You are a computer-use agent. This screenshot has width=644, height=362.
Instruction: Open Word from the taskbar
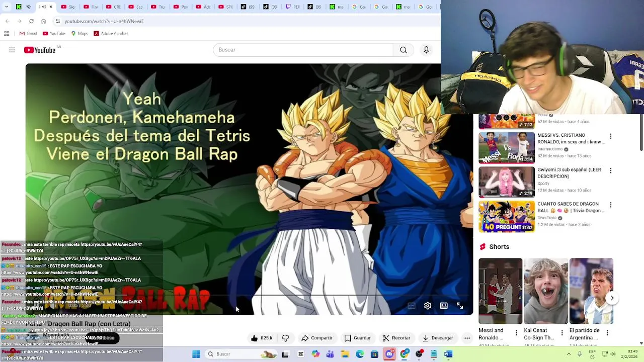coord(448,354)
